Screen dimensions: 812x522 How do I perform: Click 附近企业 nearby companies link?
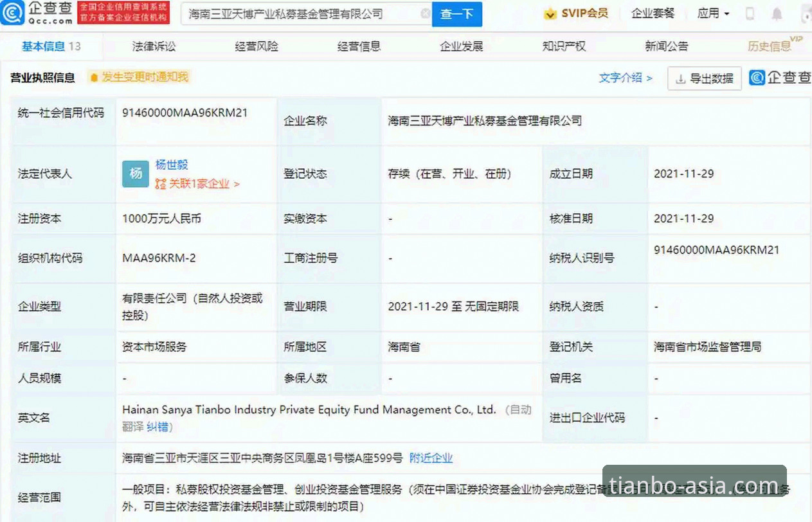[431, 458]
